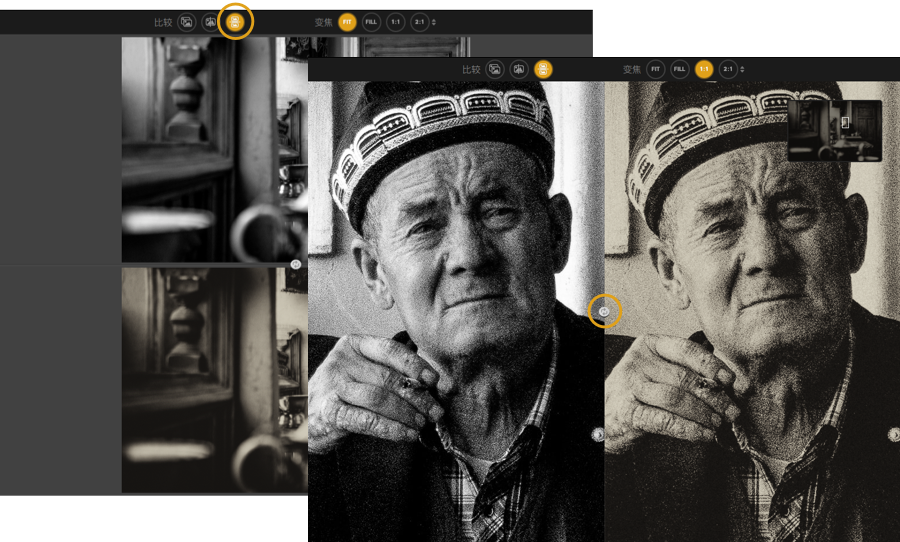Select side-by-side compare icon in back window
This screenshot has width=900, height=542.
[235, 22]
